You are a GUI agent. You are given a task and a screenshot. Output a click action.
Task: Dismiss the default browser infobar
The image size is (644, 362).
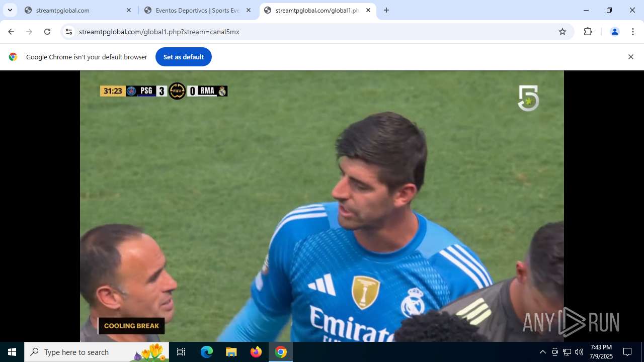tap(630, 57)
